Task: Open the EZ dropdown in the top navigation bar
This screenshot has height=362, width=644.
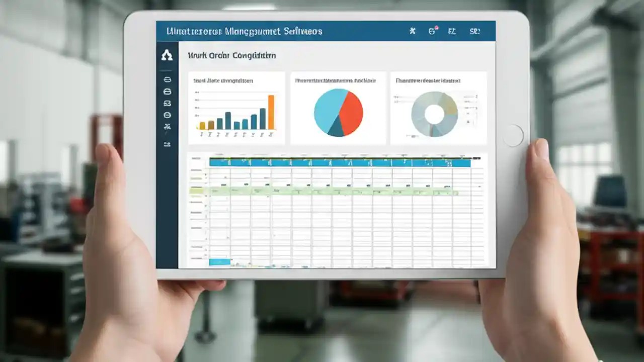Action: (x=452, y=31)
